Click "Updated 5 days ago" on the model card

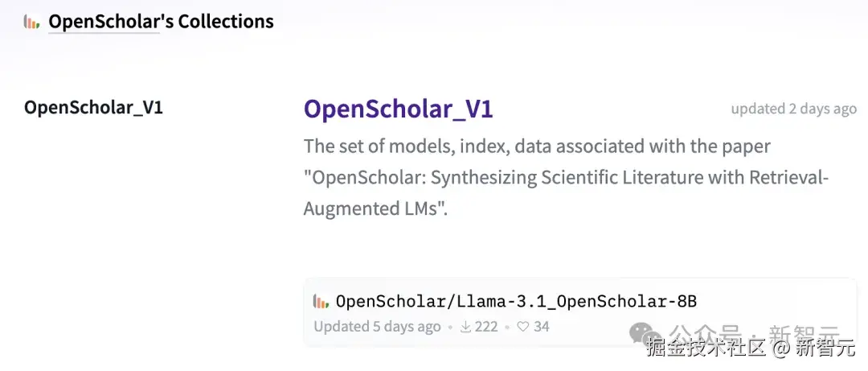point(377,326)
